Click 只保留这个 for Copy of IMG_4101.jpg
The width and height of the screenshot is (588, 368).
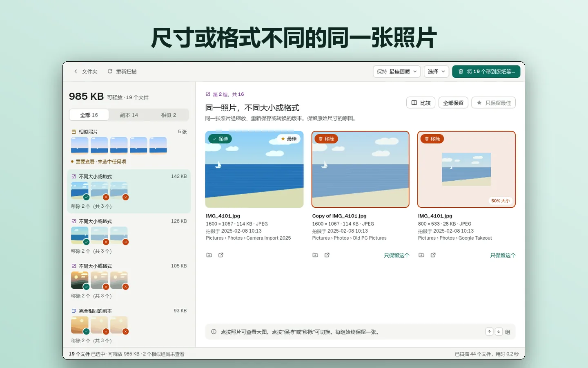point(396,255)
